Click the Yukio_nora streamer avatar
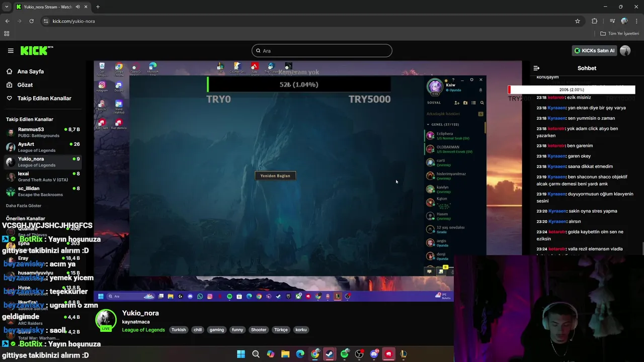 pos(106,319)
